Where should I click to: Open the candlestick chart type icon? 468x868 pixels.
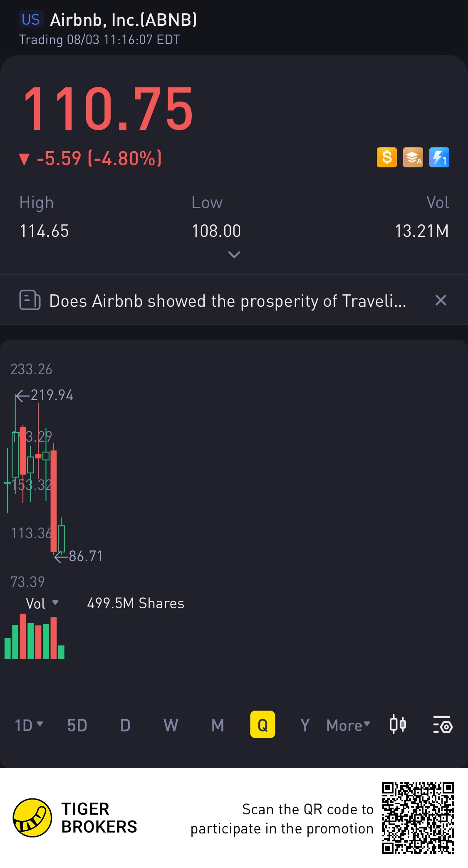click(x=398, y=725)
